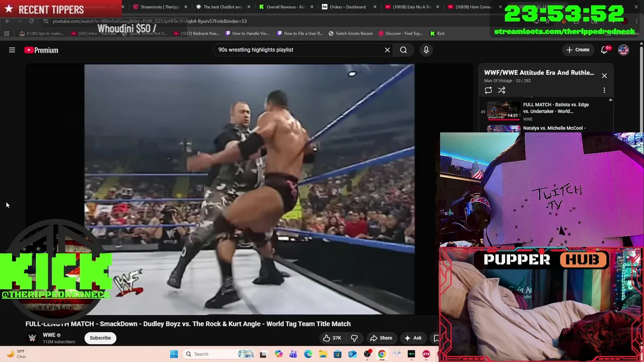
Task: Switch to Here Comes YouTube tab
Action: coord(474,7)
